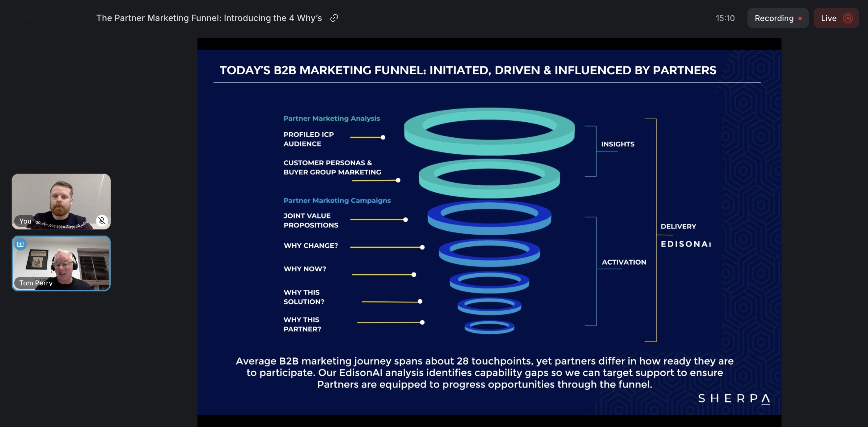Click the ACTIVATION label on the slide
868x427 pixels.
[x=624, y=262]
